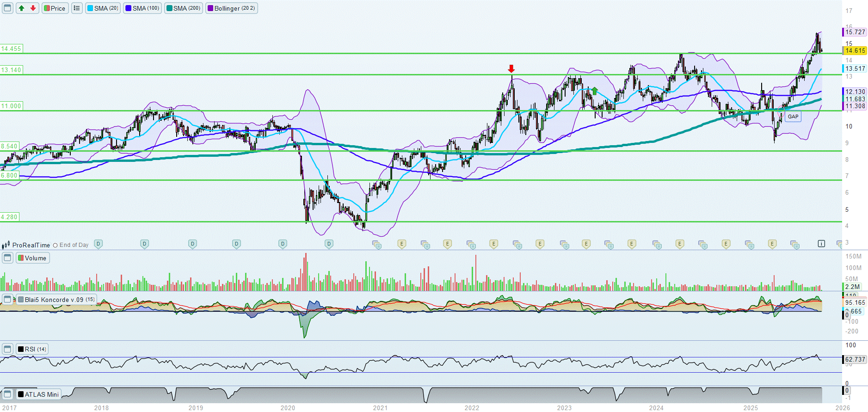Screen dimensions: 868x412
Task: Click the first earnings E marker
Action: point(401,244)
